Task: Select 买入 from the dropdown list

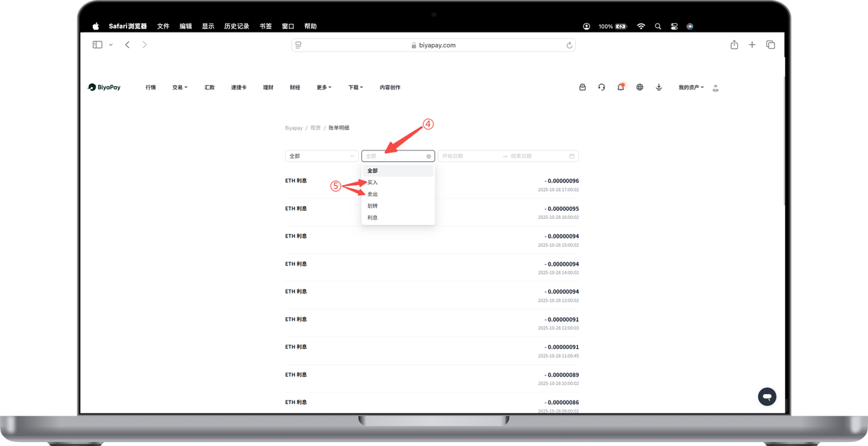Action: [x=373, y=182]
